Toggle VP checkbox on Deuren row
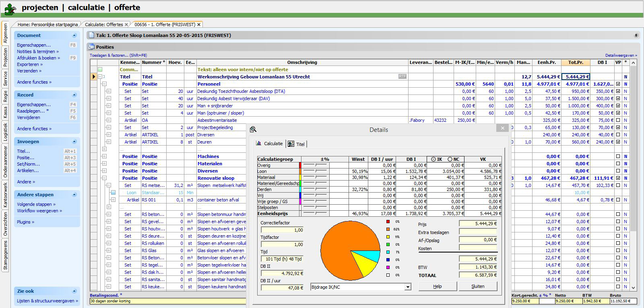This screenshot has height=308, width=644. pyautogui.click(x=618, y=142)
